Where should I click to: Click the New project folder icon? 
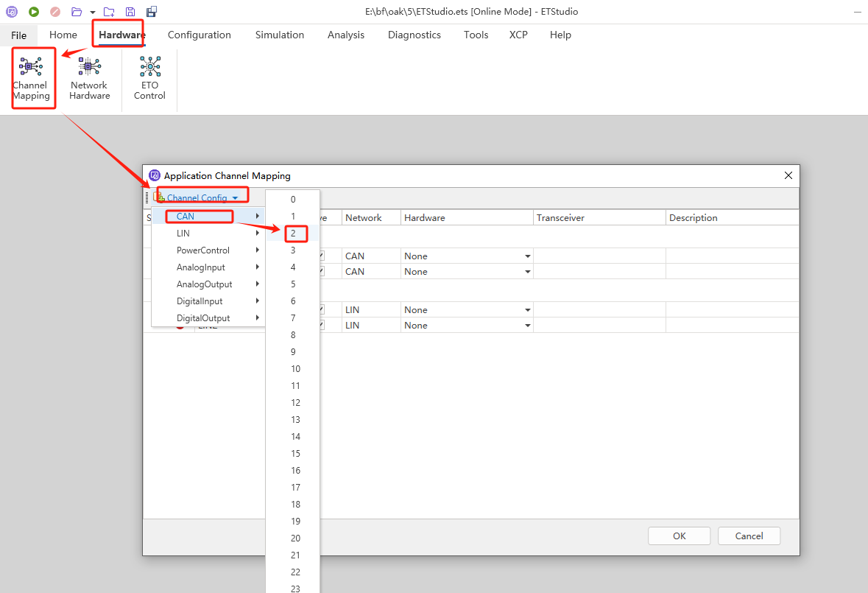[109, 12]
